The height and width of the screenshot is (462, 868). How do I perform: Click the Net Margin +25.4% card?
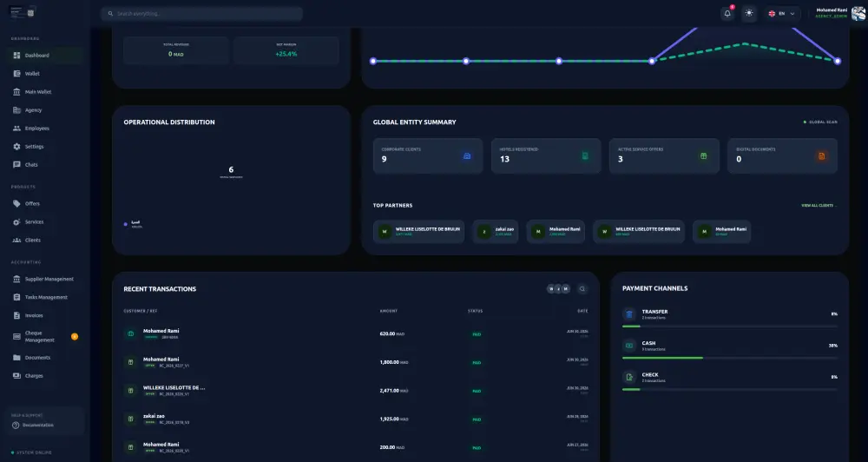(x=286, y=50)
